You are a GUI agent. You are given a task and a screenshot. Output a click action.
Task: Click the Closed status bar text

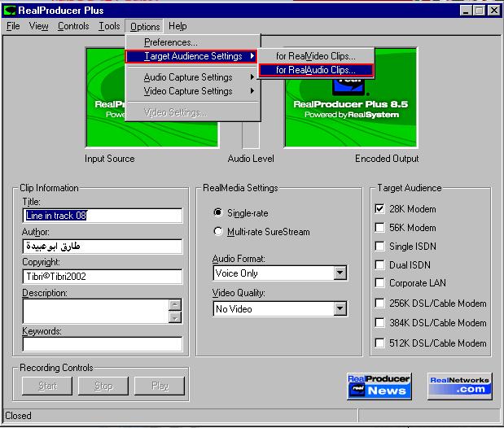[x=19, y=416]
